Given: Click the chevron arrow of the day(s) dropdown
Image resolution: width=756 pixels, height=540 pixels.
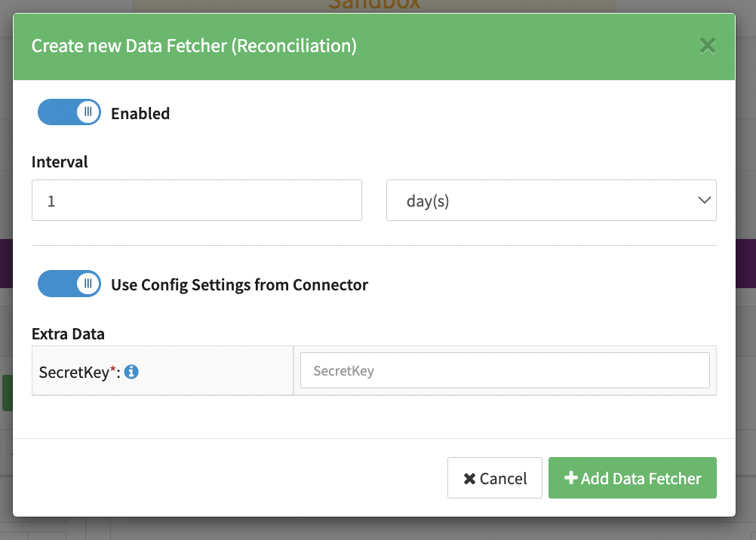Looking at the screenshot, I should click(x=704, y=201).
